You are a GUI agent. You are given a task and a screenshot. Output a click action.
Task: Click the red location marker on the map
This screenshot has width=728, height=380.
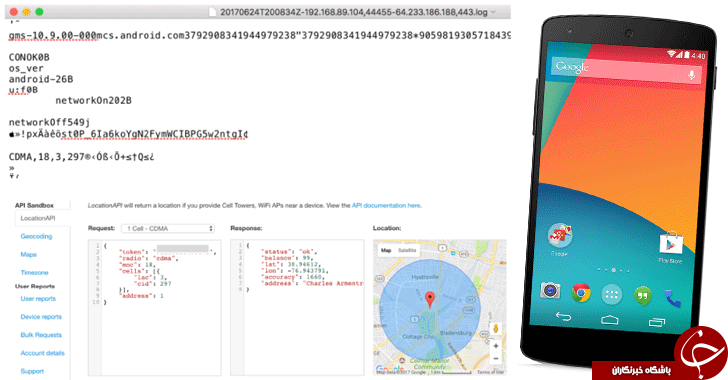coord(430,300)
